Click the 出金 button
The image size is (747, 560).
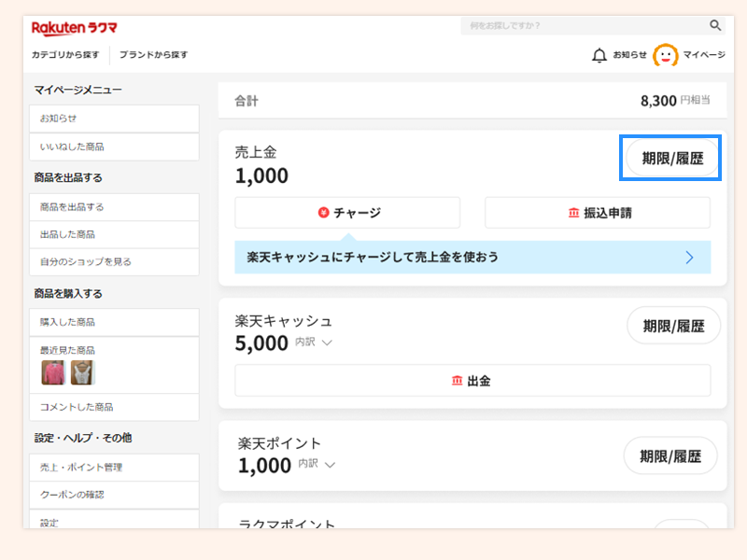pos(472,381)
